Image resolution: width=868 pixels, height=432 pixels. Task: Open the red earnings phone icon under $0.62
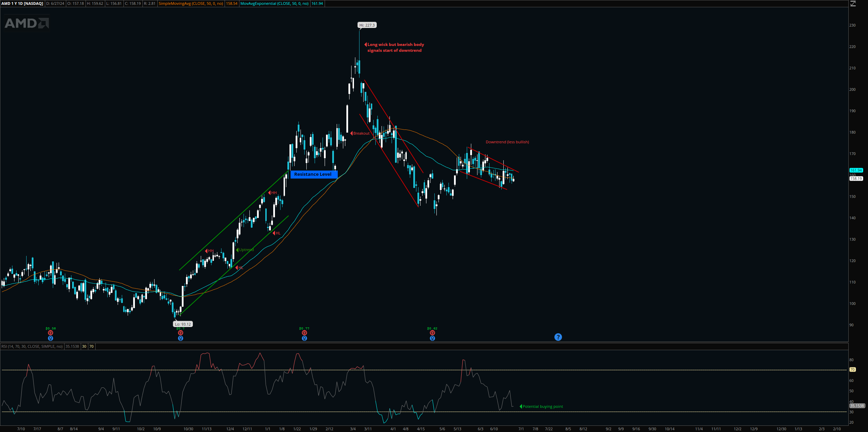pyautogui.click(x=432, y=333)
